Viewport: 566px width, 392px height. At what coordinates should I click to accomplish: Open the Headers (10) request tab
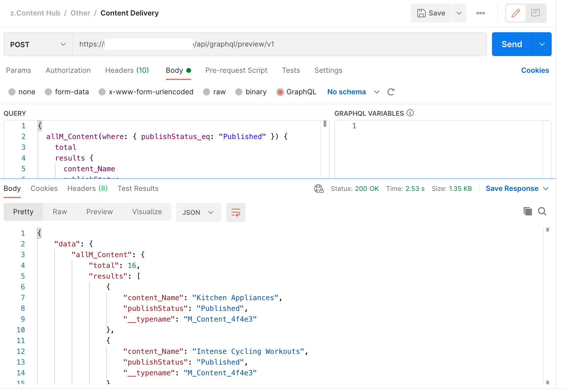[127, 70]
